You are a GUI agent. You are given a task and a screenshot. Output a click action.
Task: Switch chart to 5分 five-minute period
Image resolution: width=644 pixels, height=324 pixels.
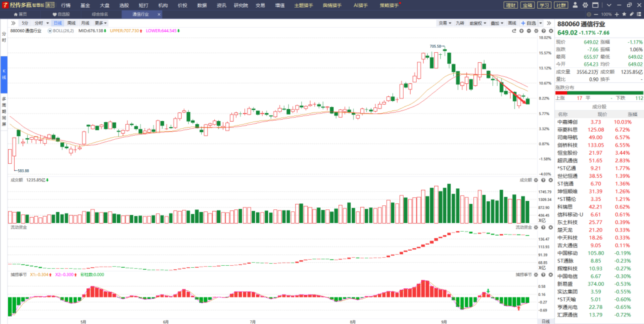[25, 23]
